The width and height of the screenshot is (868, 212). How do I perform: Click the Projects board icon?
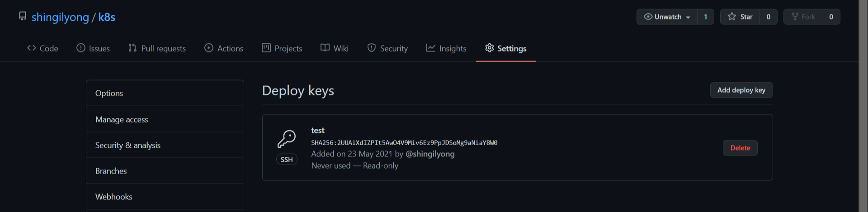(x=266, y=48)
